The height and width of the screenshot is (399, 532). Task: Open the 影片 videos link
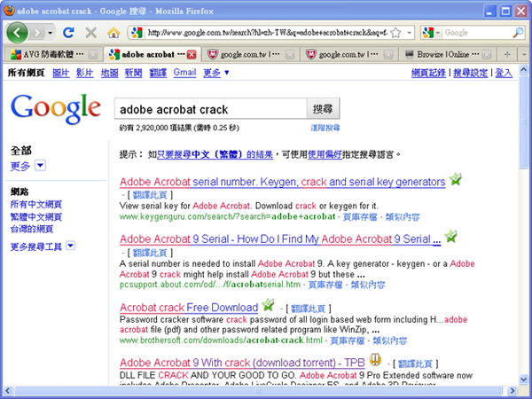click(x=85, y=73)
